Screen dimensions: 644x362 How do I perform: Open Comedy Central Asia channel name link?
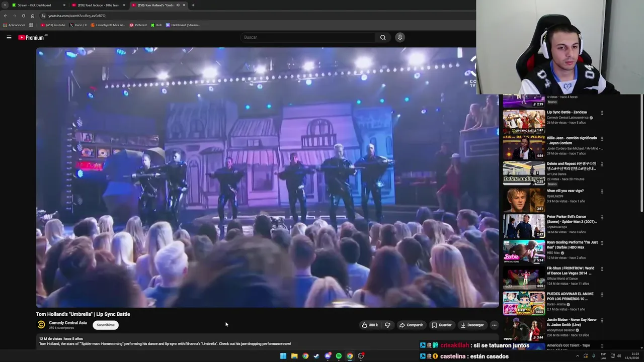pos(68,323)
